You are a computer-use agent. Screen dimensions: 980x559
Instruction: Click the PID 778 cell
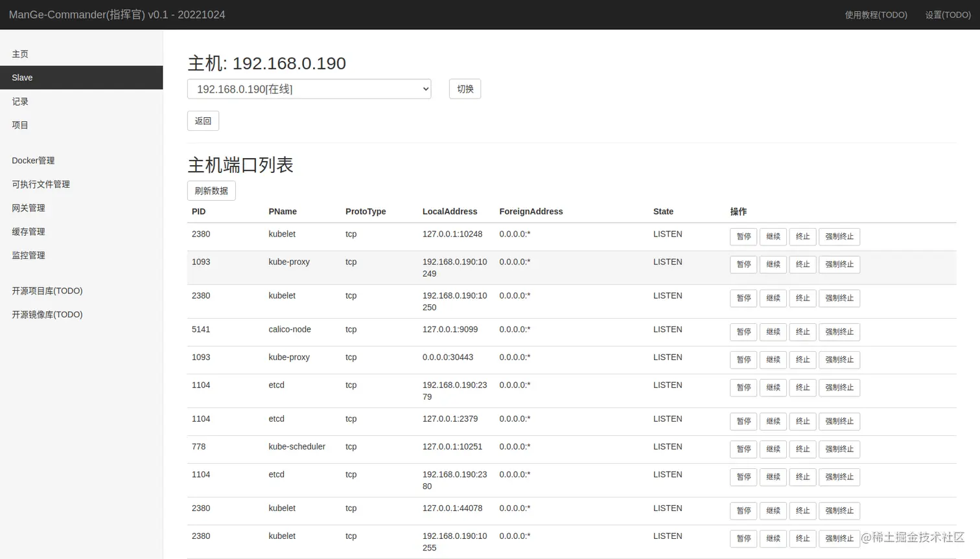point(198,447)
